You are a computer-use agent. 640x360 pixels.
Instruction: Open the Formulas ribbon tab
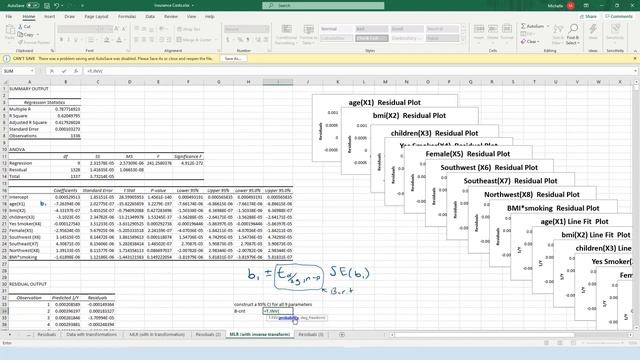click(x=127, y=17)
